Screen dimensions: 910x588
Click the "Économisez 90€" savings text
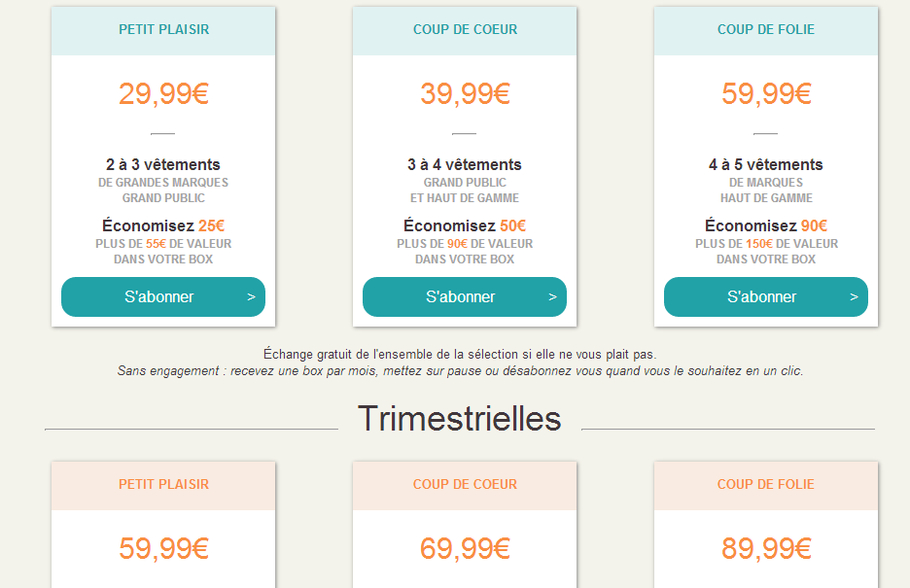point(766,226)
